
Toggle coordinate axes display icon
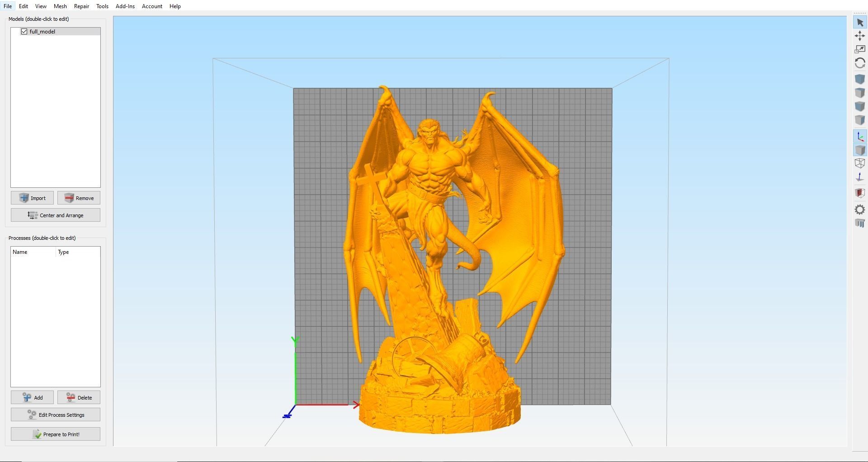coord(860,136)
